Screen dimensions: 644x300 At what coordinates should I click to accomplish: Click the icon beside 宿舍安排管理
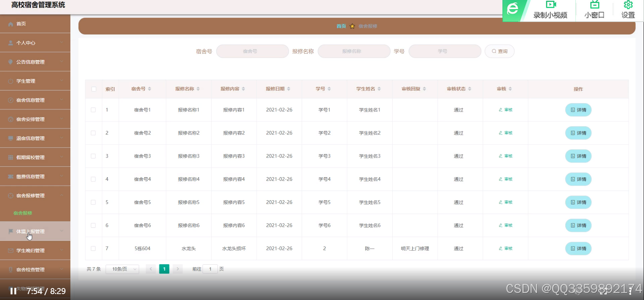click(10, 119)
